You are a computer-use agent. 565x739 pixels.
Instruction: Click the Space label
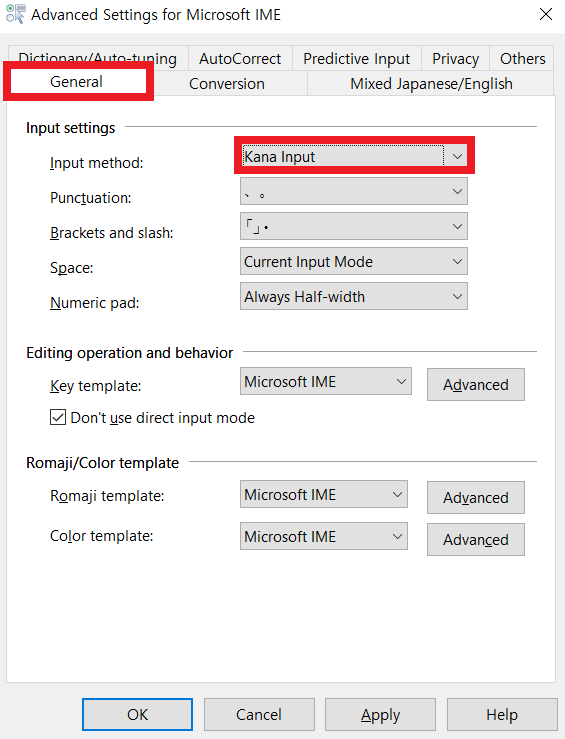click(x=72, y=268)
